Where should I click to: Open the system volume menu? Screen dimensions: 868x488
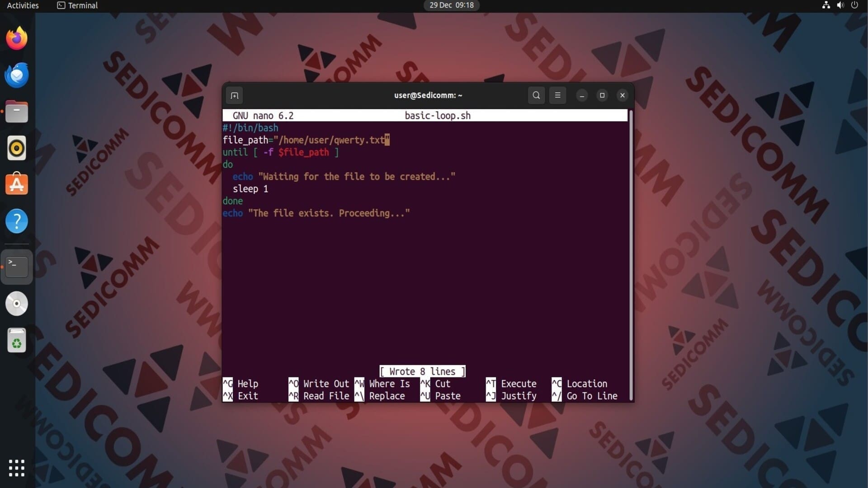click(x=840, y=5)
